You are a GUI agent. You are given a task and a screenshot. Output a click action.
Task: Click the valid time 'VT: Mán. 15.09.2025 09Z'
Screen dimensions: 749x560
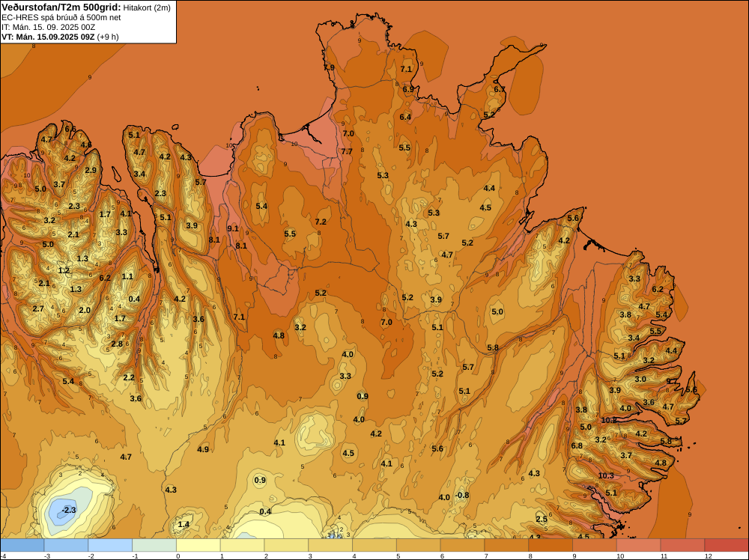48,37
